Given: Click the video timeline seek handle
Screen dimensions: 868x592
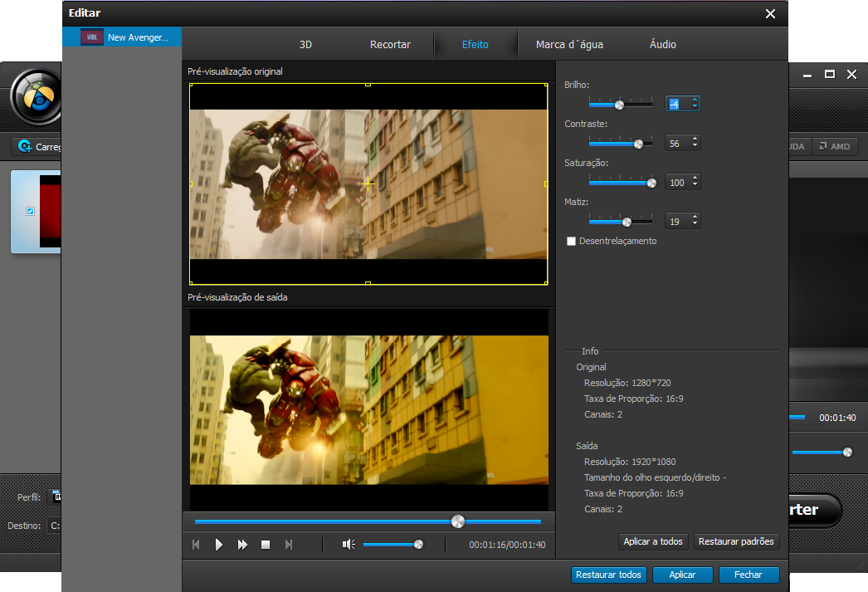Looking at the screenshot, I should [458, 521].
